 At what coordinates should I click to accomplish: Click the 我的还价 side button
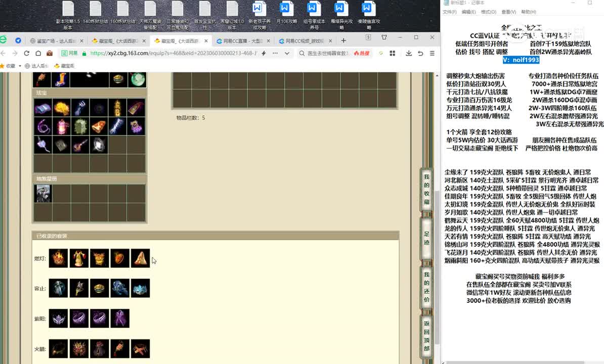point(426,287)
